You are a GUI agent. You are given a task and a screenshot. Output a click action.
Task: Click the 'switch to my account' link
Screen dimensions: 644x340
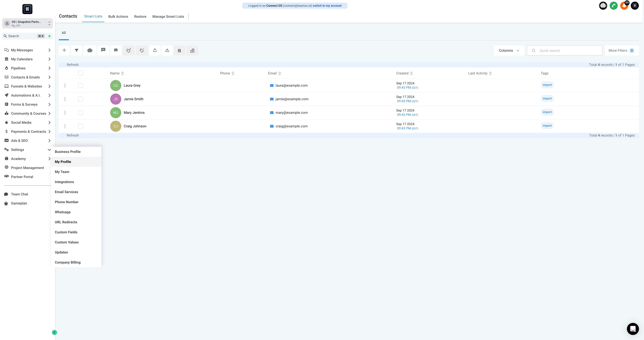(x=327, y=6)
